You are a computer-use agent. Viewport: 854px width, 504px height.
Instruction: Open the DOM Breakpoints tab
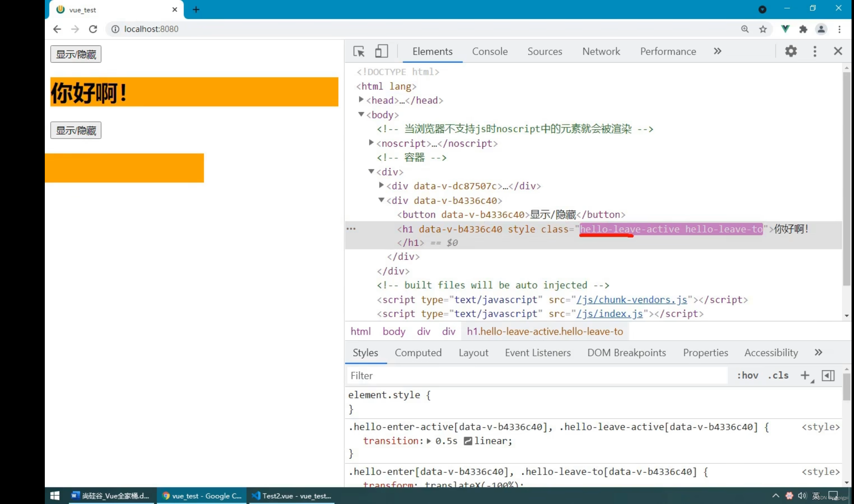point(626,353)
